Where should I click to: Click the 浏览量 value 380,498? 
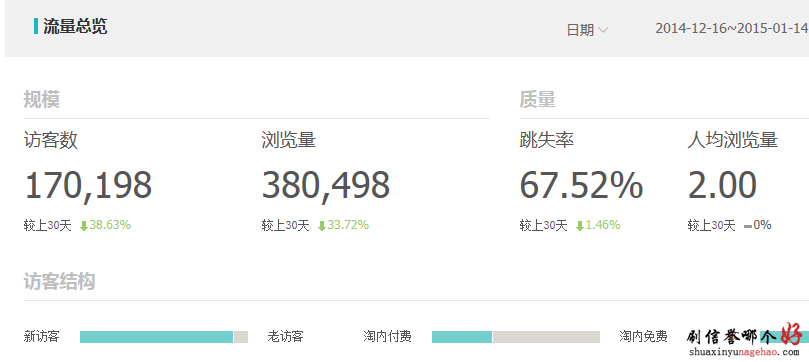point(326,185)
